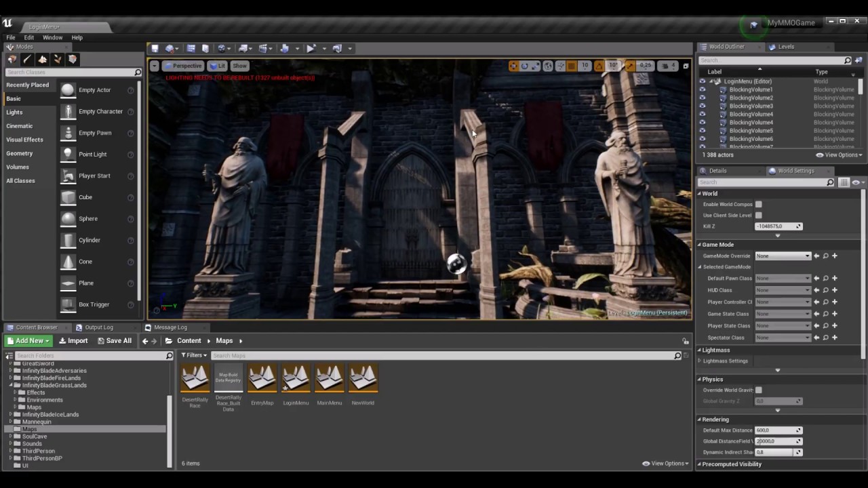This screenshot has width=868, height=488.
Task: Click the Save All button
Action: point(114,341)
